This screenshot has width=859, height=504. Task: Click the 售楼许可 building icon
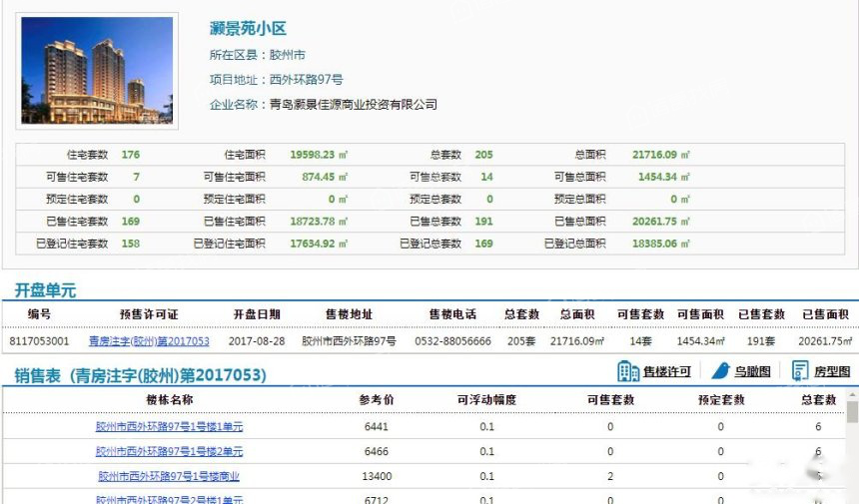tap(628, 371)
